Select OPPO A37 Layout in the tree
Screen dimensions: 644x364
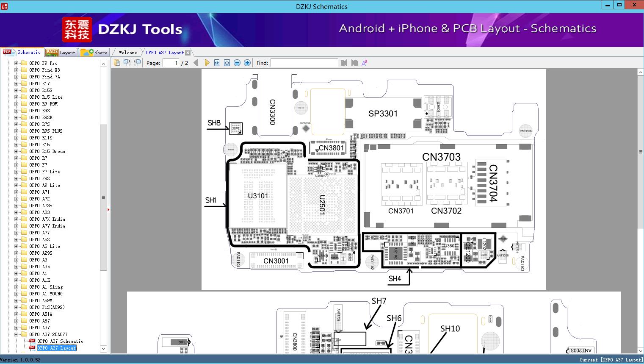pos(56,348)
